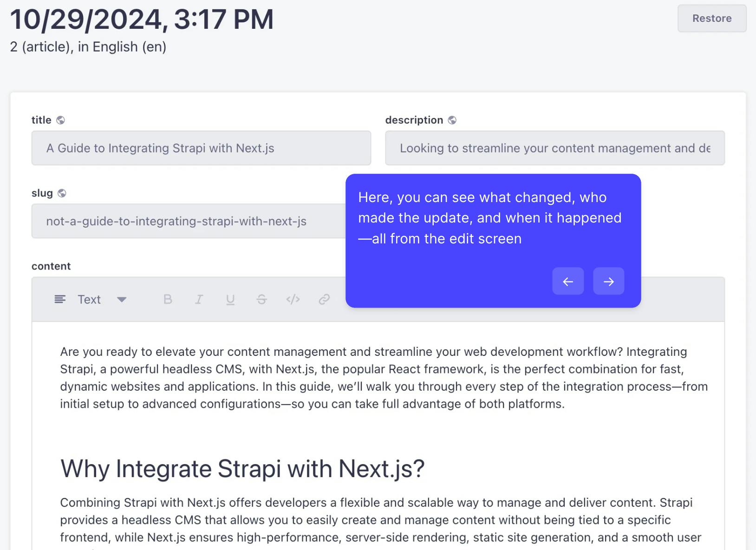Open the text format chevron next to Text
This screenshot has height=550, width=756.
[x=122, y=300]
